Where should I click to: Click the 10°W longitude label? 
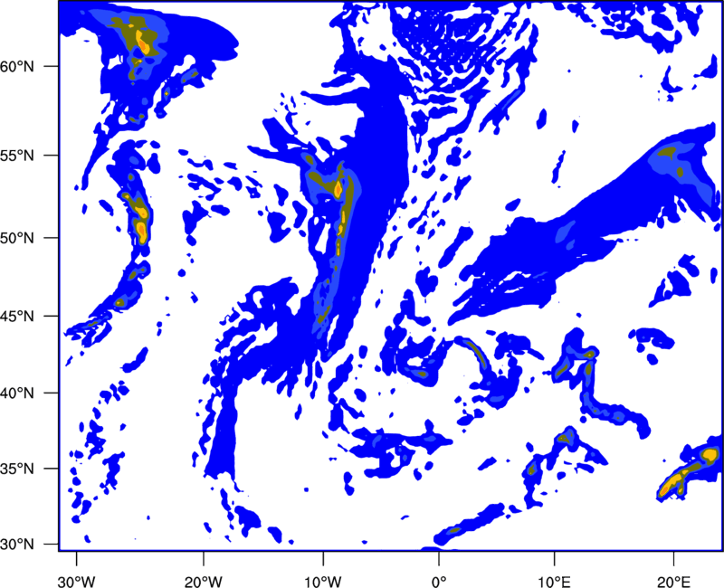(323, 582)
